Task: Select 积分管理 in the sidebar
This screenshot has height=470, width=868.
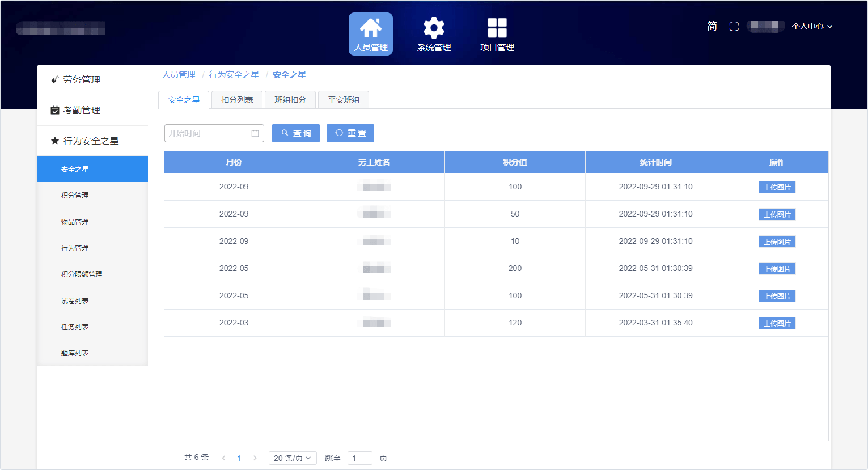Action: coord(75,196)
